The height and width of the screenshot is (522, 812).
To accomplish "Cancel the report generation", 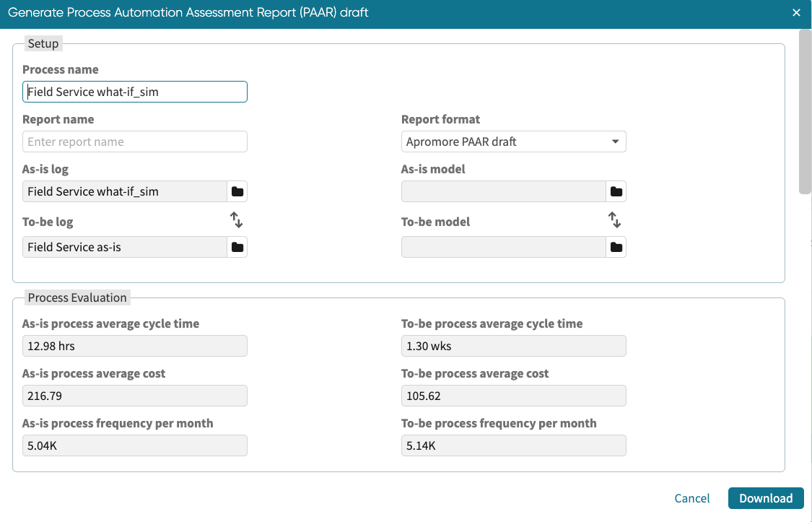I will pos(691,498).
